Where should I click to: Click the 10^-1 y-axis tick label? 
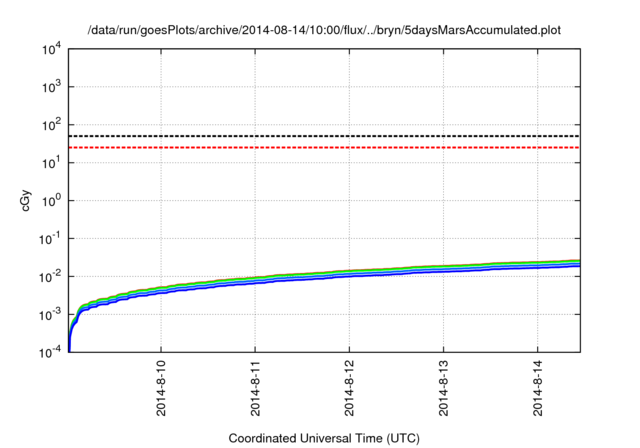tap(50, 239)
